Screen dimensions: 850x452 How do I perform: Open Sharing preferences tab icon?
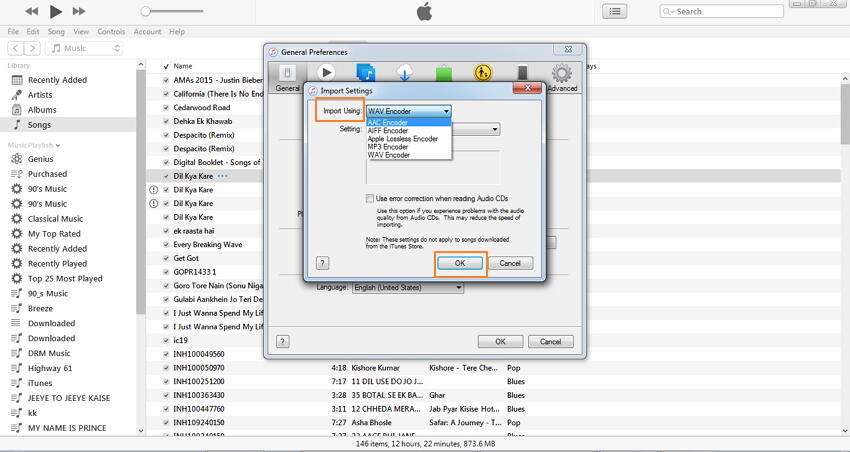(x=366, y=73)
